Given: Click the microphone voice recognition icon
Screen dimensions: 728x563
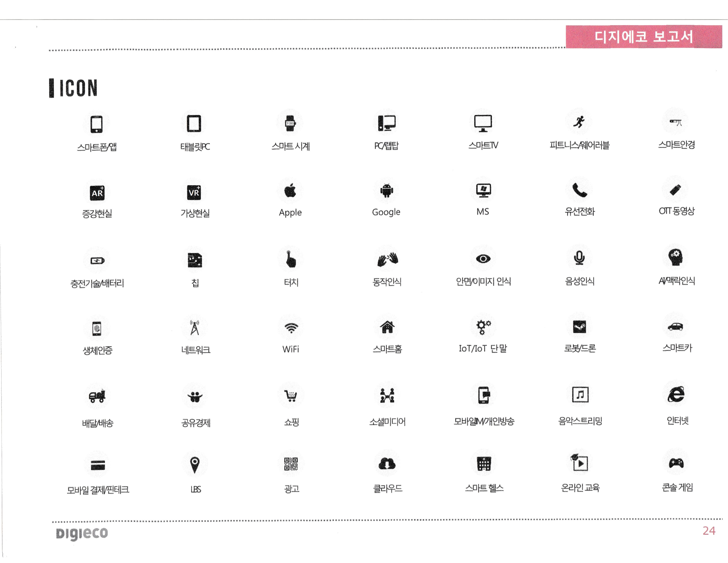Looking at the screenshot, I should 579,258.
